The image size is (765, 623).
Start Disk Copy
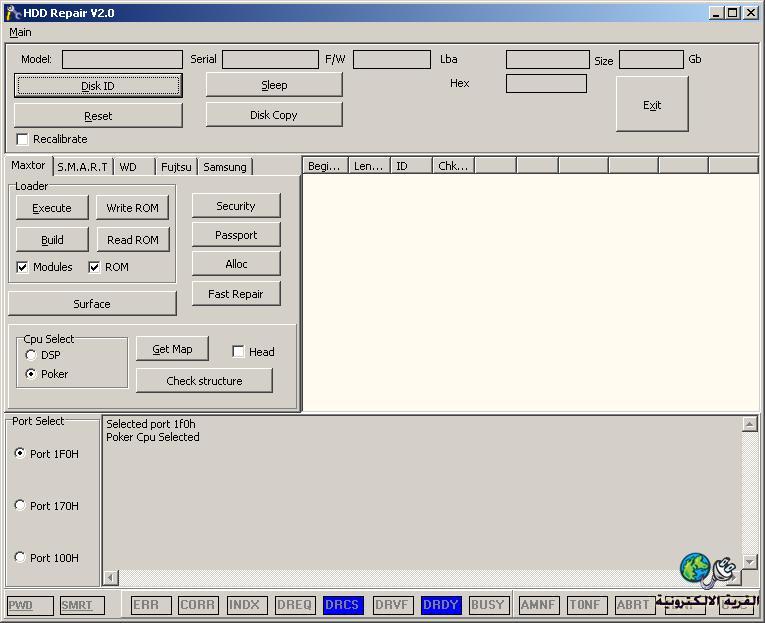[x=274, y=115]
